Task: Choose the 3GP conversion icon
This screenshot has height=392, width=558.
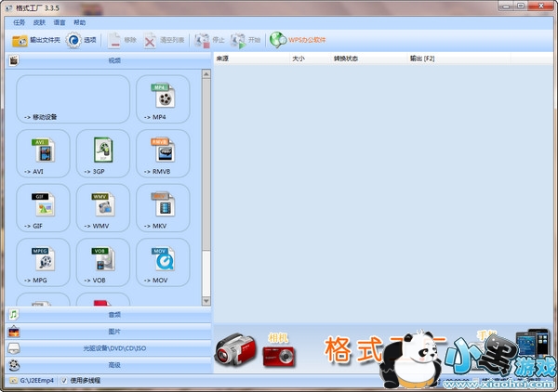Action: tap(102, 151)
